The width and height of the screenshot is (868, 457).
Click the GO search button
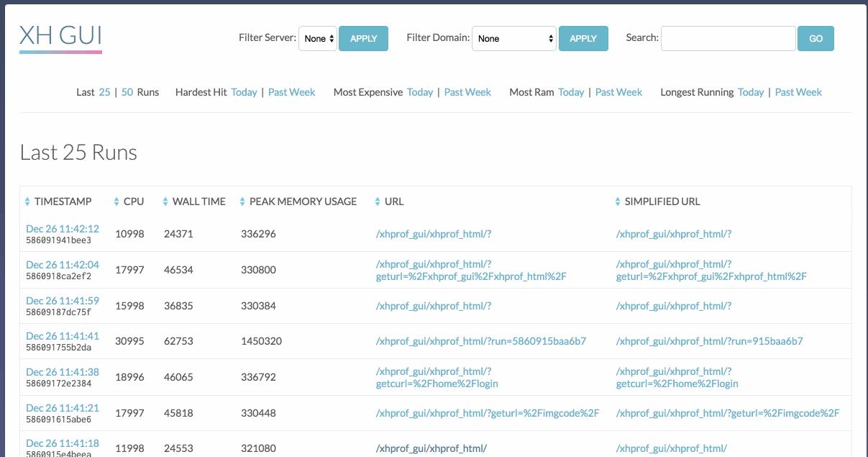[x=816, y=39]
